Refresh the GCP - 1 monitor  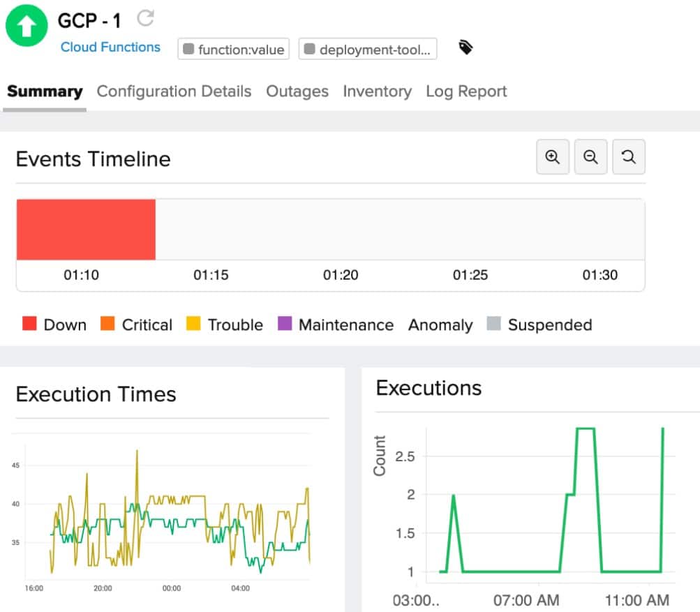[146, 18]
